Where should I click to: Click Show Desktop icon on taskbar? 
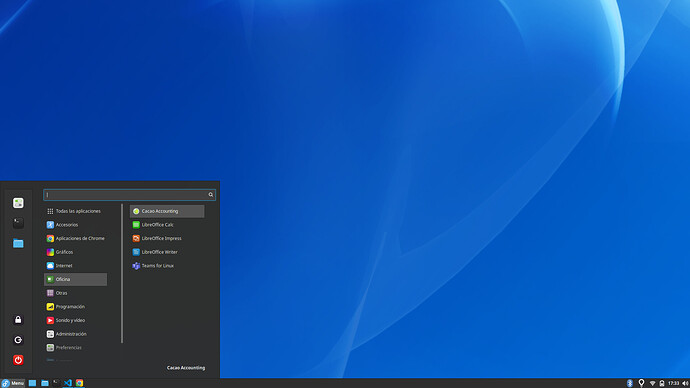click(x=32, y=383)
